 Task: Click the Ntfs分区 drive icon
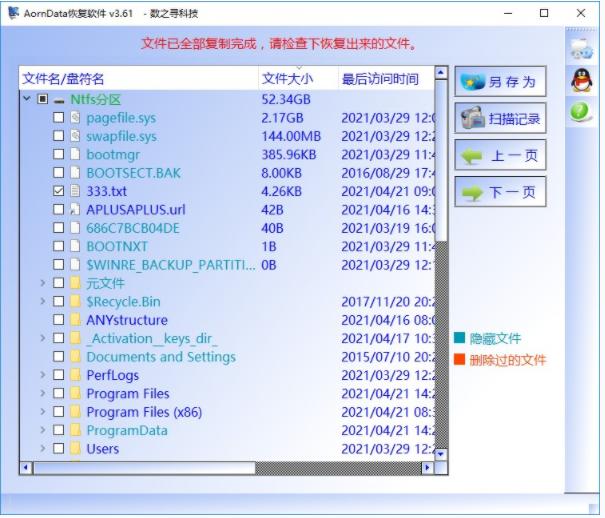coord(59,100)
